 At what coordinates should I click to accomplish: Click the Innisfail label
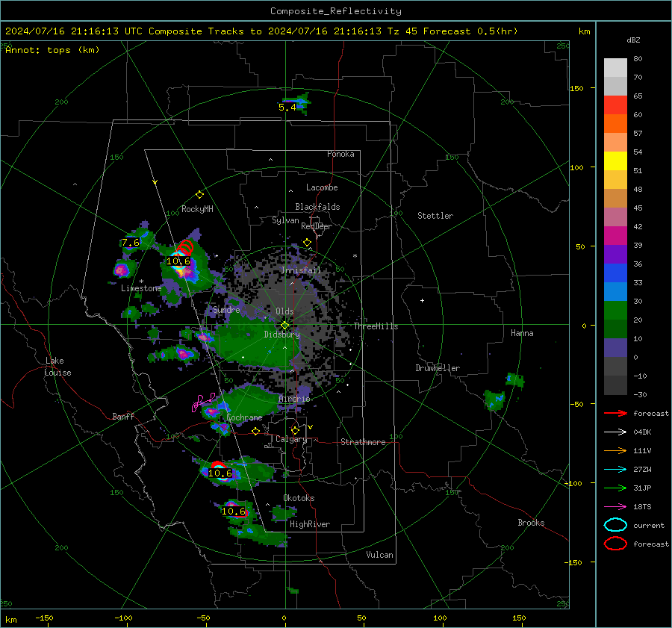[301, 270]
